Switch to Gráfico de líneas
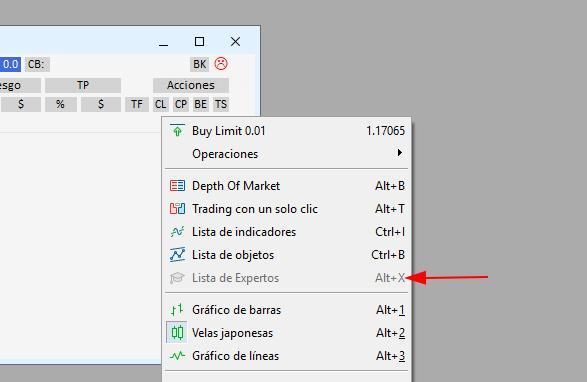 [x=287, y=356]
